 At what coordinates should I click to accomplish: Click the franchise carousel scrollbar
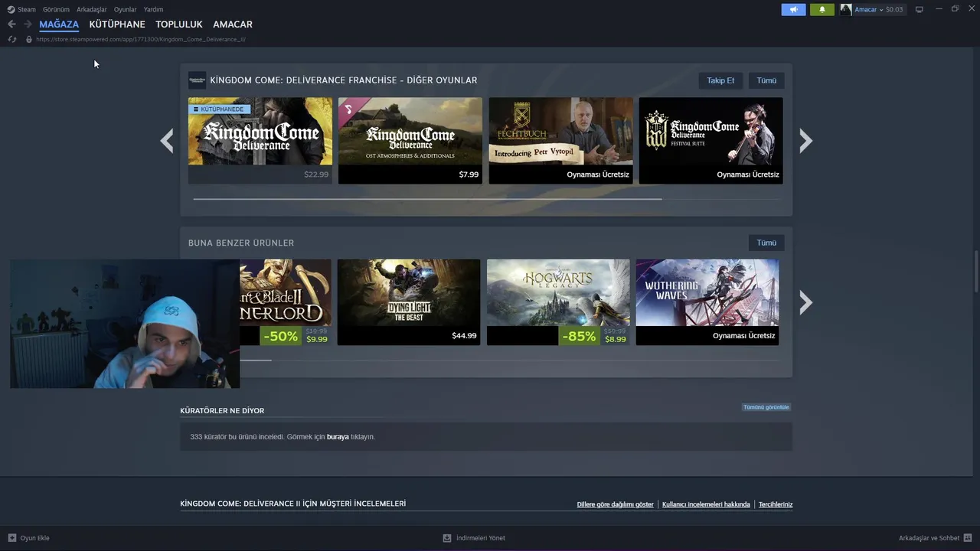[x=427, y=199]
